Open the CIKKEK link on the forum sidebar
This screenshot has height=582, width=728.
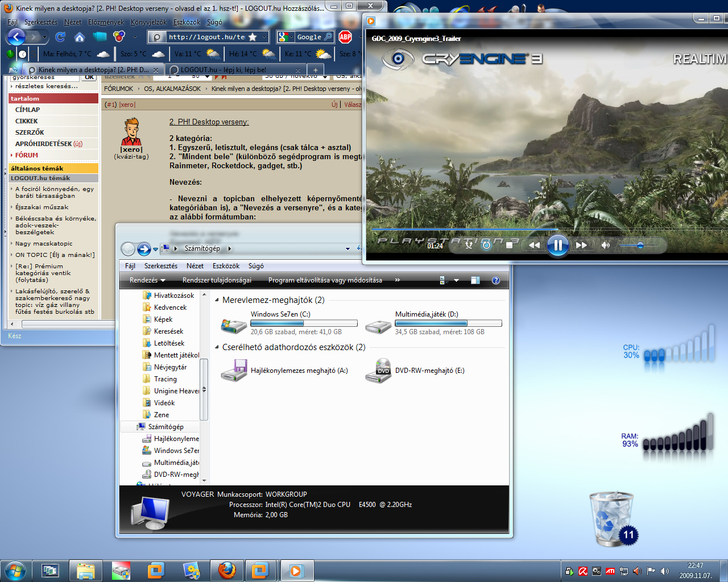pos(27,121)
